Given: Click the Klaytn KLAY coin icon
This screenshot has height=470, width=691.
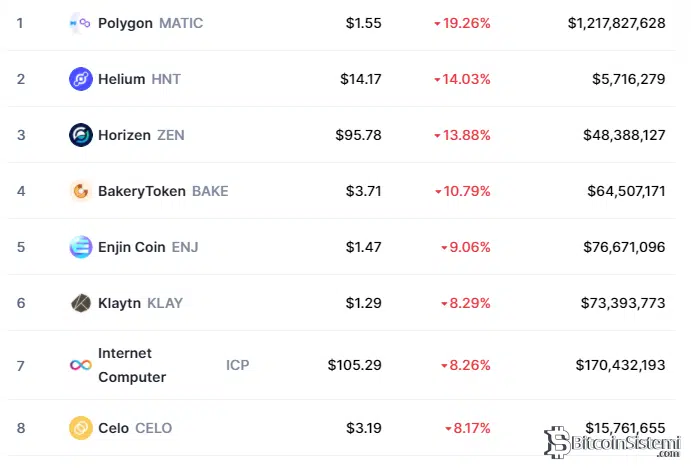Looking at the screenshot, I should pos(81,303).
